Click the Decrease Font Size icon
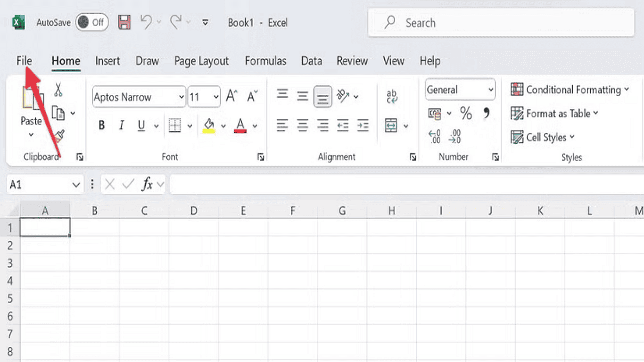Viewport: 644px width, 362px height. click(x=253, y=96)
